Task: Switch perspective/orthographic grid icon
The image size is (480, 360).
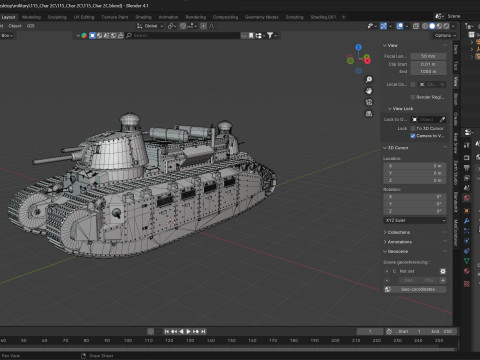Action: [x=369, y=114]
